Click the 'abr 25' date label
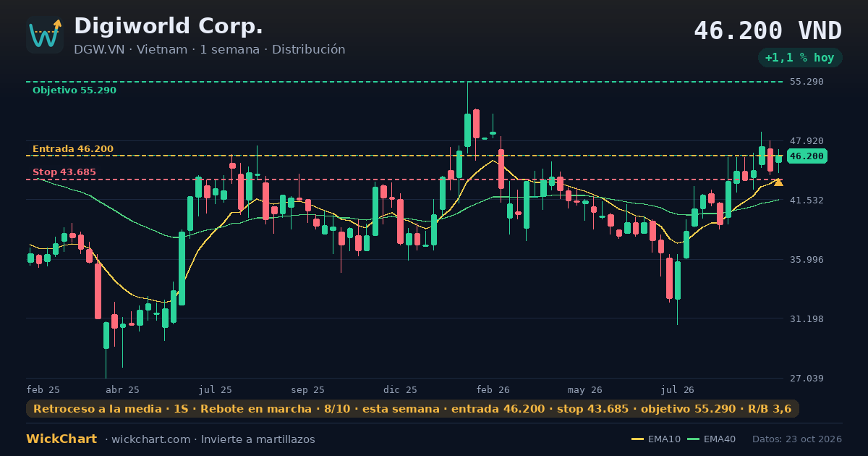This screenshot has width=868, height=456. [x=123, y=390]
